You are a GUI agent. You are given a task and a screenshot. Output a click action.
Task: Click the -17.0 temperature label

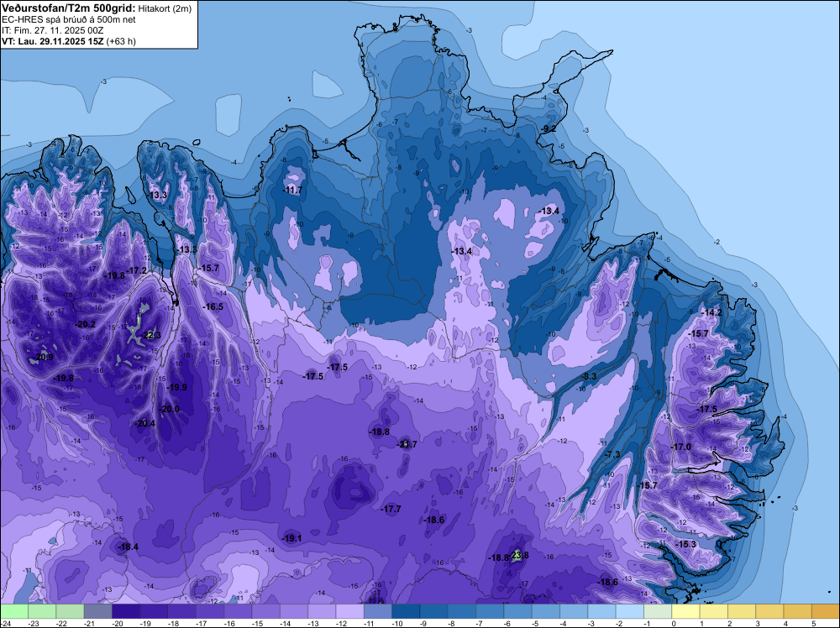[681, 447]
